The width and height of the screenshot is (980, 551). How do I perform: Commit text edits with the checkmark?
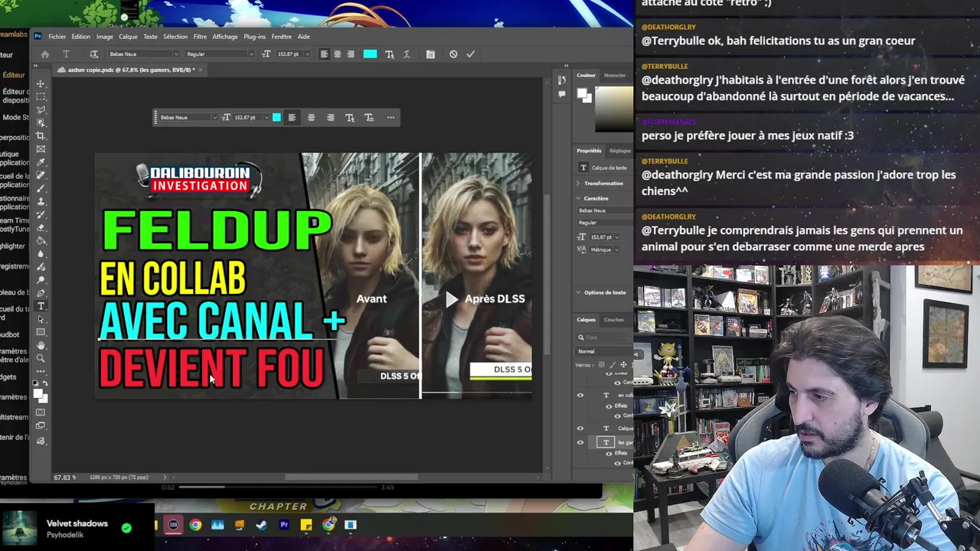470,54
